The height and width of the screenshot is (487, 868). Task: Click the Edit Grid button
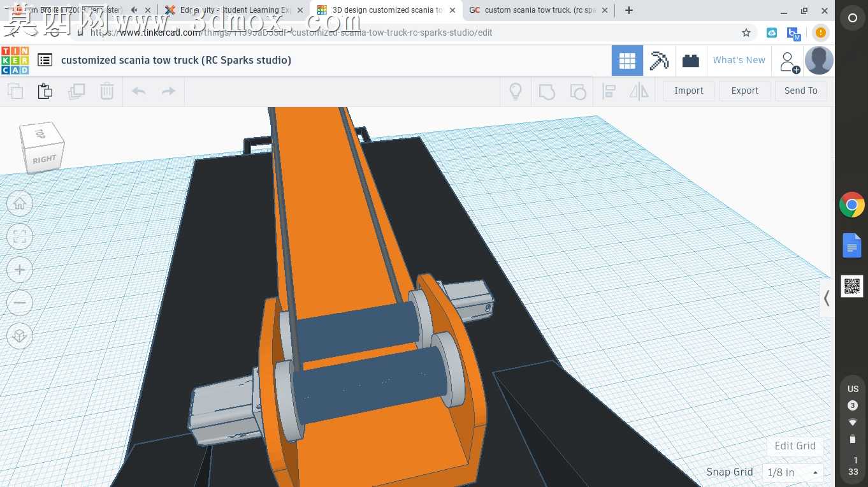[795, 446]
